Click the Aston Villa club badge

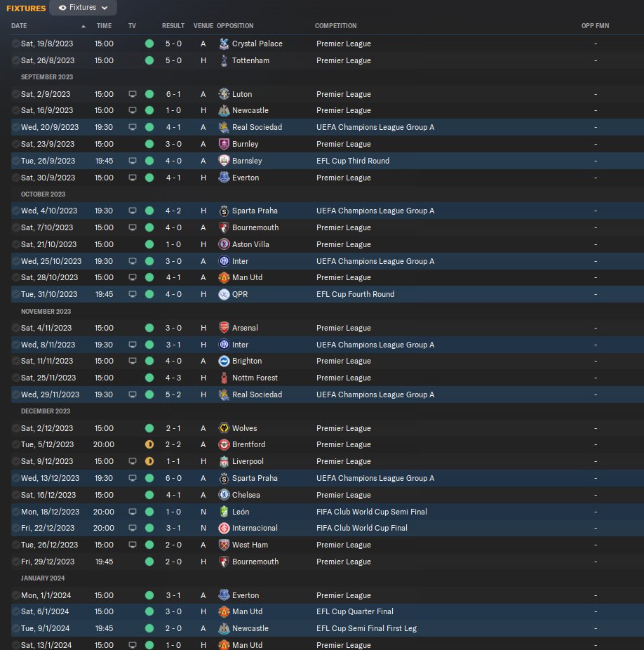tap(224, 244)
